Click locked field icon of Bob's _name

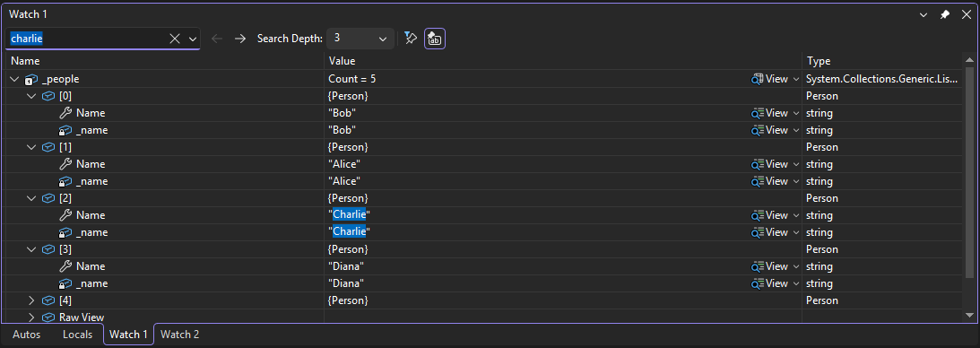(x=65, y=130)
